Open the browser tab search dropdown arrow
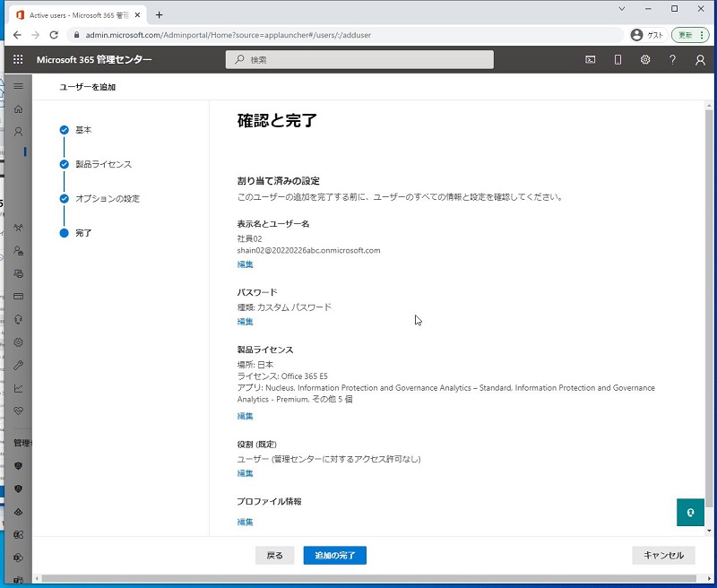Image resolution: width=717 pixels, height=588 pixels. tap(622, 9)
